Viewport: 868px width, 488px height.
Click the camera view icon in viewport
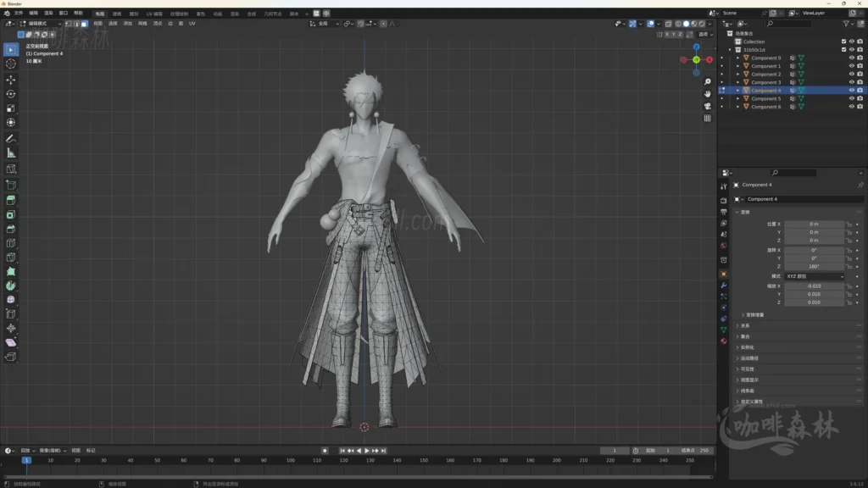(707, 106)
